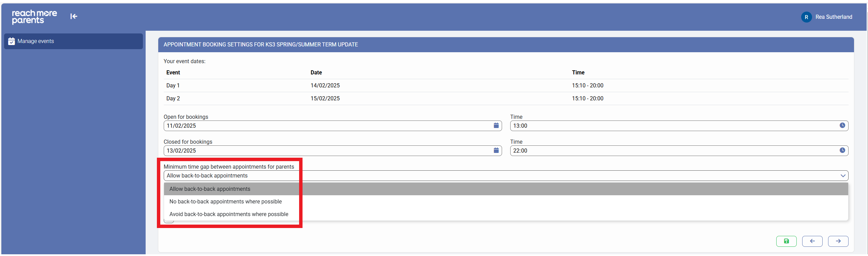Click the Rea Sutherland user name

pyautogui.click(x=834, y=17)
